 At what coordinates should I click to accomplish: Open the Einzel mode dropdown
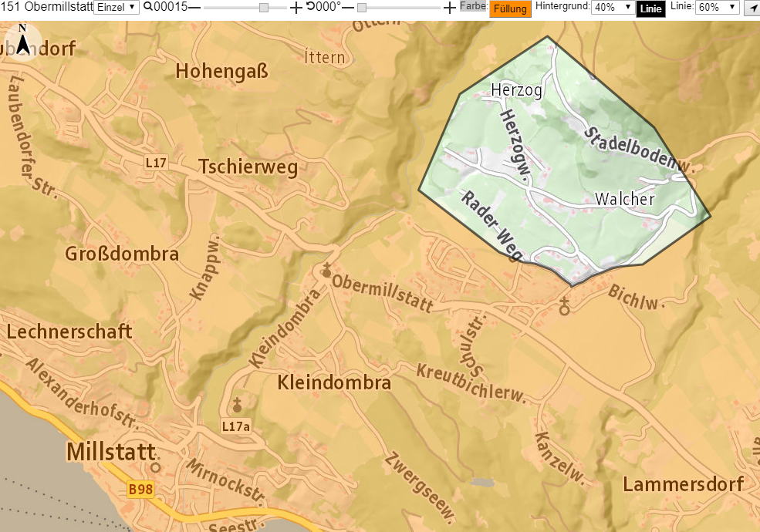[117, 7]
